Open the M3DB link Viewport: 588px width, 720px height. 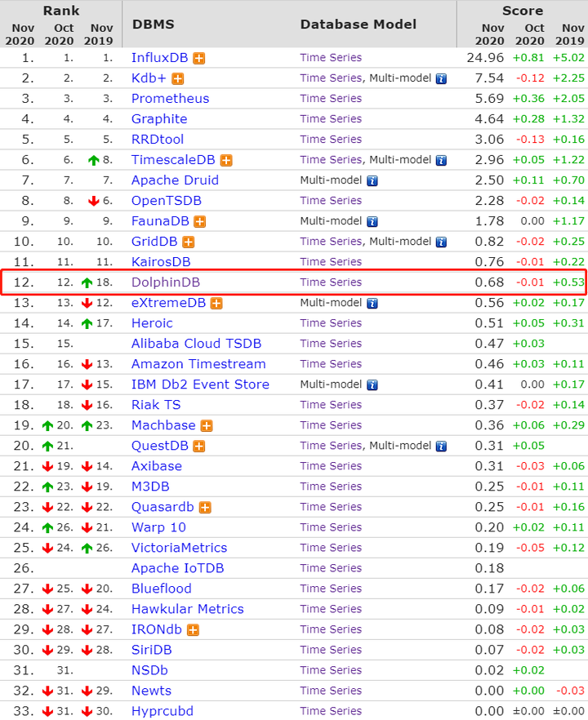coord(150,487)
